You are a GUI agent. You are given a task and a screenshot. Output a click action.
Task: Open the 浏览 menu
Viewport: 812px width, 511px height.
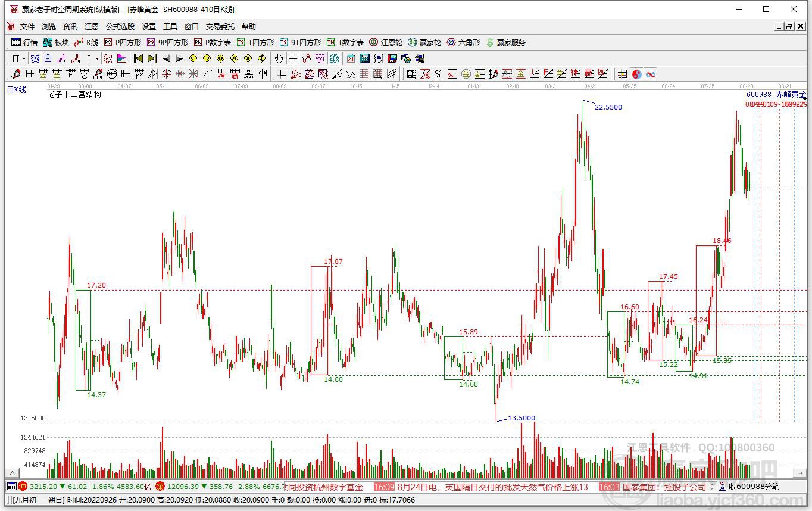tap(49, 27)
